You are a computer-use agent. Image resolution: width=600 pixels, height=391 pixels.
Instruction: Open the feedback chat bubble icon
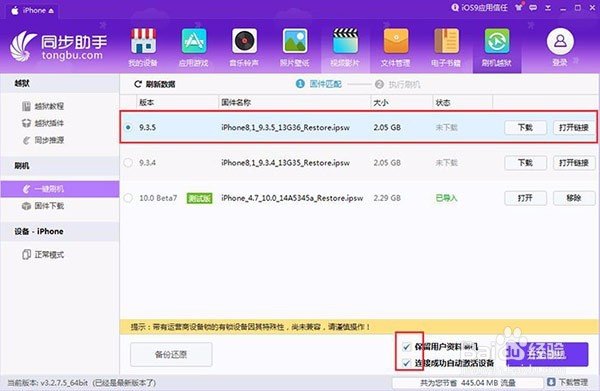click(x=533, y=8)
